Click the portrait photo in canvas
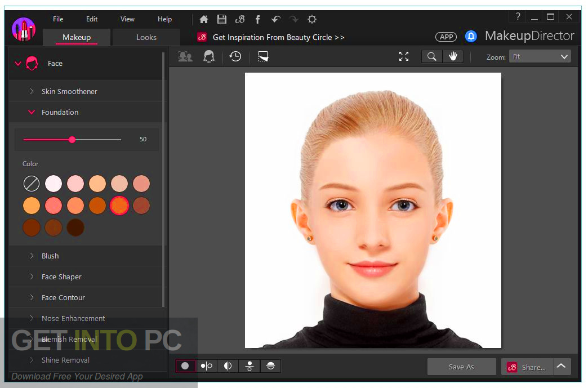 coord(373,210)
